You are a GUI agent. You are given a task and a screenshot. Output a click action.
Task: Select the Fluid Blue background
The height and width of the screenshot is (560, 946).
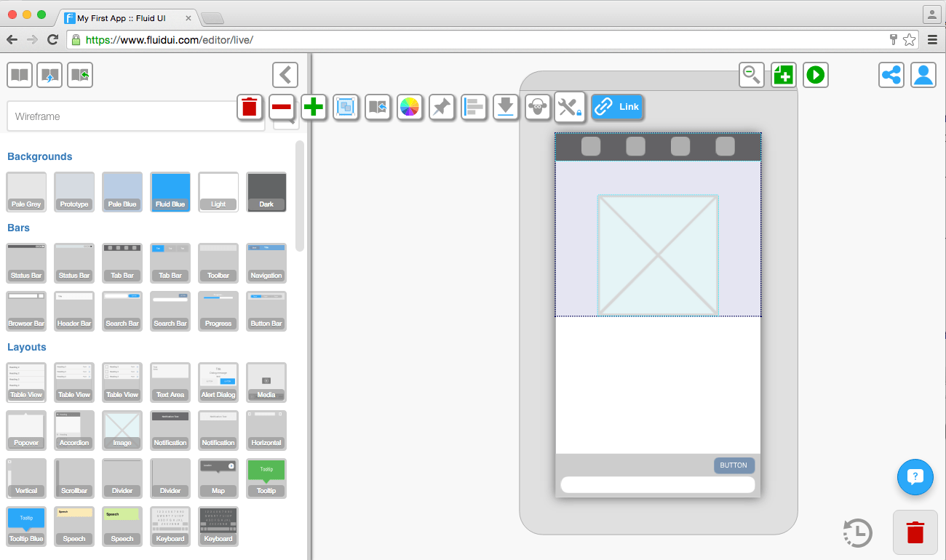click(170, 192)
